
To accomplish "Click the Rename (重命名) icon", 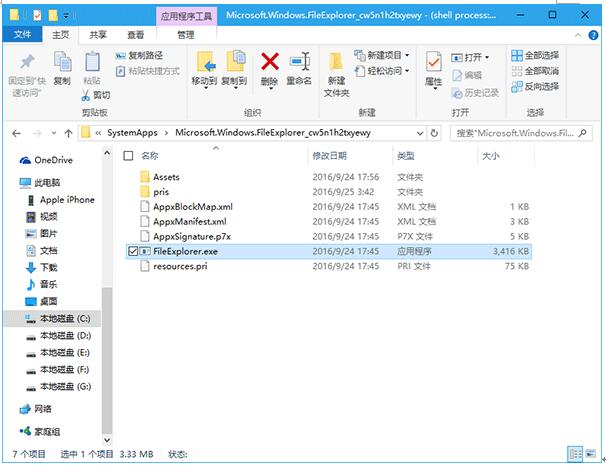I will click(x=299, y=62).
